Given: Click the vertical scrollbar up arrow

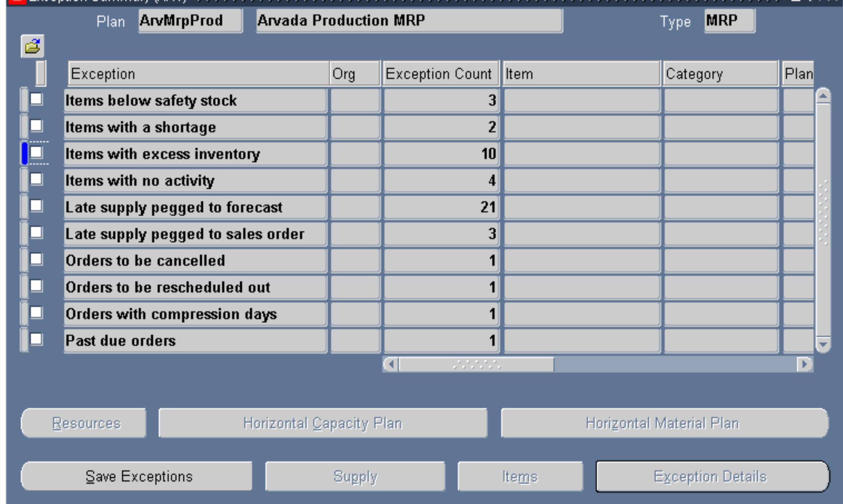Looking at the screenshot, I should click(823, 96).
